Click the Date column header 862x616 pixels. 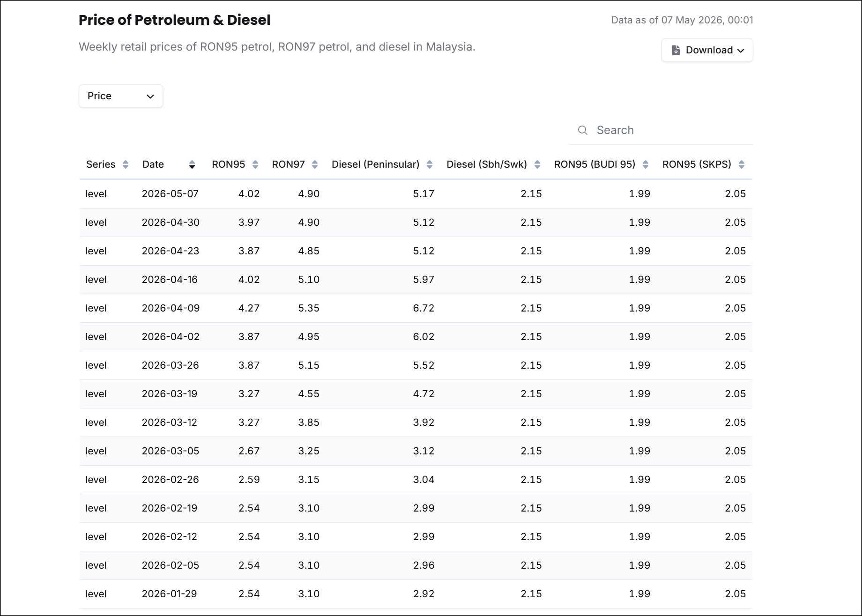click(x=153, y=164)
